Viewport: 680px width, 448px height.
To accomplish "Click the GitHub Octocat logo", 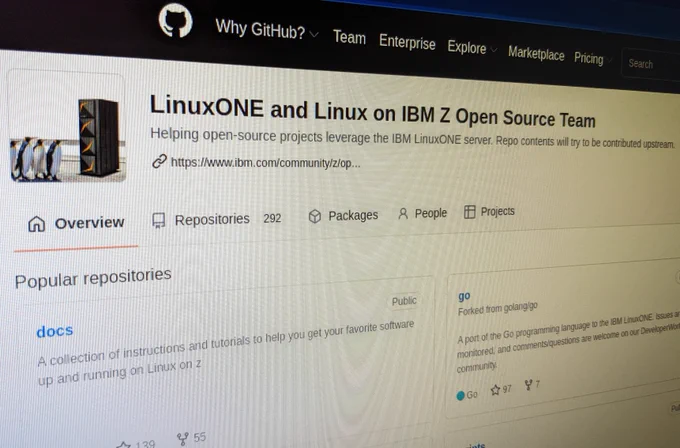I will click(x=175, y=20).
